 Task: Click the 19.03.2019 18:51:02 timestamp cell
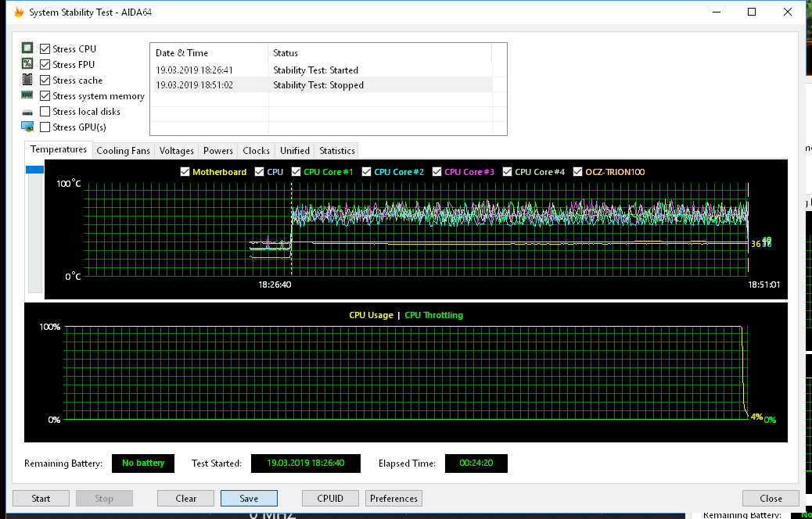[x=194, y=85]
